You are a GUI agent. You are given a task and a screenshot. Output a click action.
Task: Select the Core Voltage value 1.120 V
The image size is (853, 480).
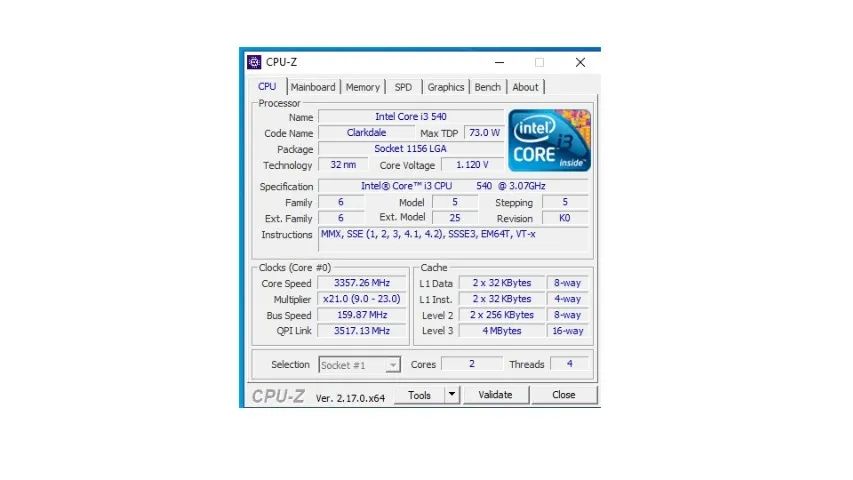(472, 164)
